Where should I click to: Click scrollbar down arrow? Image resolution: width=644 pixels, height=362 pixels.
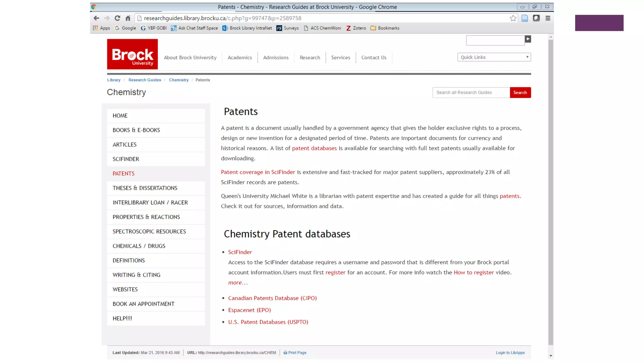(550, 356)
